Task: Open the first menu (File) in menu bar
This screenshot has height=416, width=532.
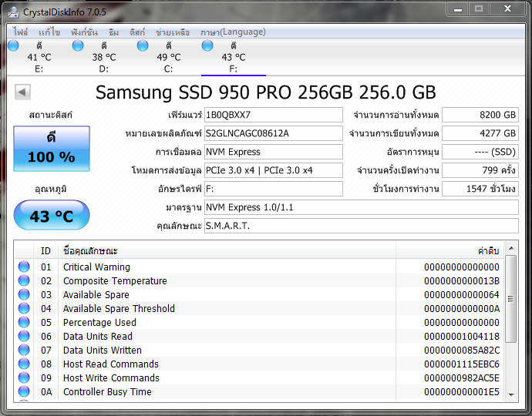Action: [21, 32]
